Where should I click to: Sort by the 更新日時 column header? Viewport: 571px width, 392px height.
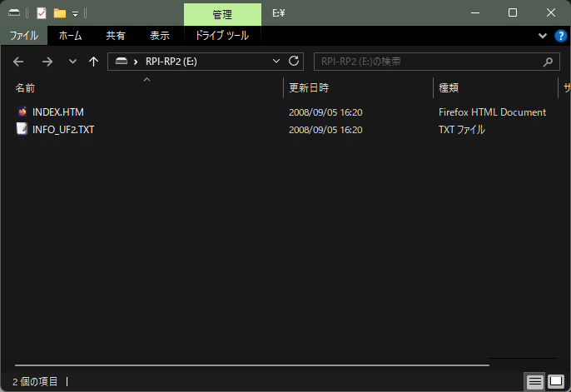pyautogui.click(x=309, y=88)
